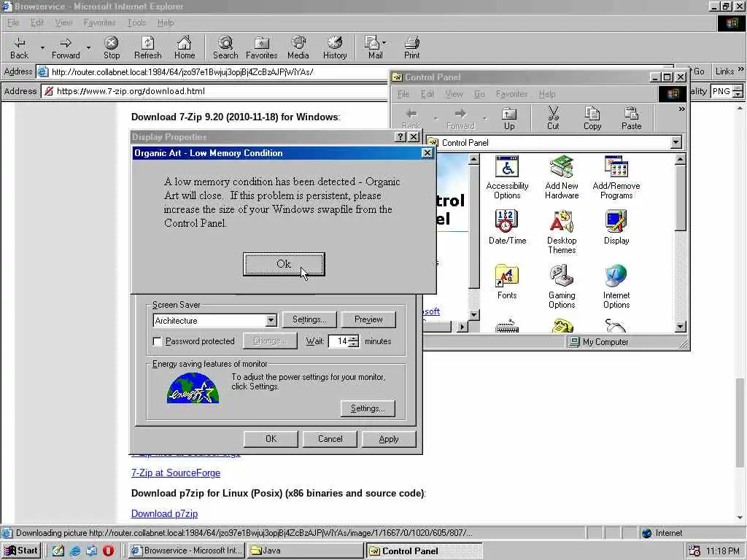Open the Accessibility Options icon
The image size is (747, 560).
[507, 177]
